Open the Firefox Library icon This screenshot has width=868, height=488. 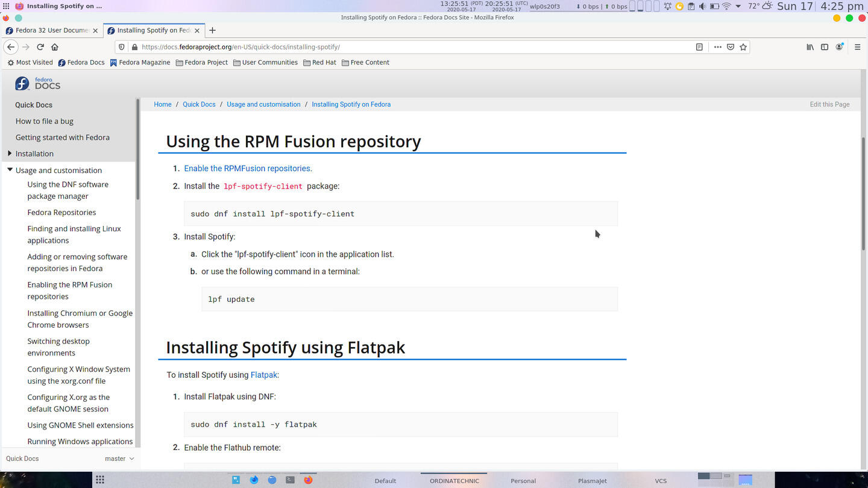(810, 47)
